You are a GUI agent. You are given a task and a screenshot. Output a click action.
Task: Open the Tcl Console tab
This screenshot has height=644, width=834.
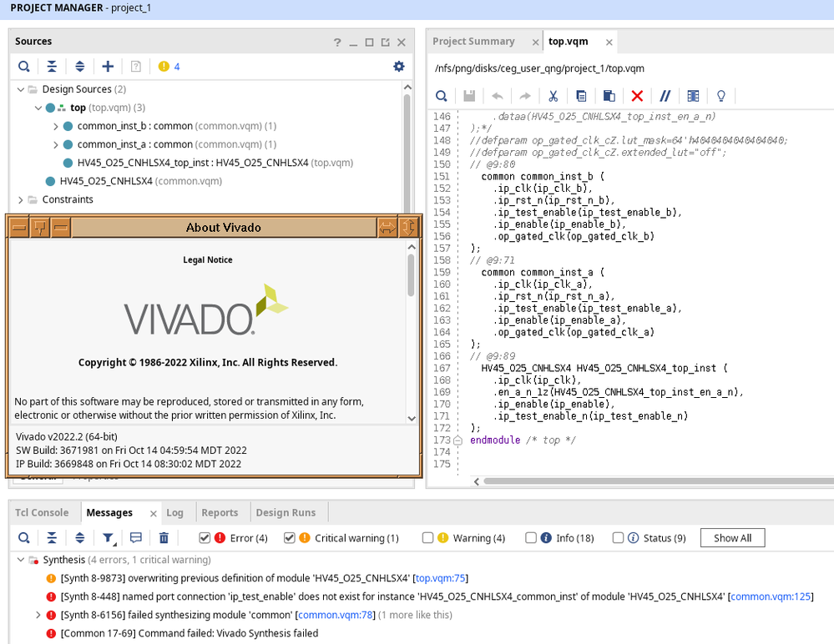click(42, 513)
